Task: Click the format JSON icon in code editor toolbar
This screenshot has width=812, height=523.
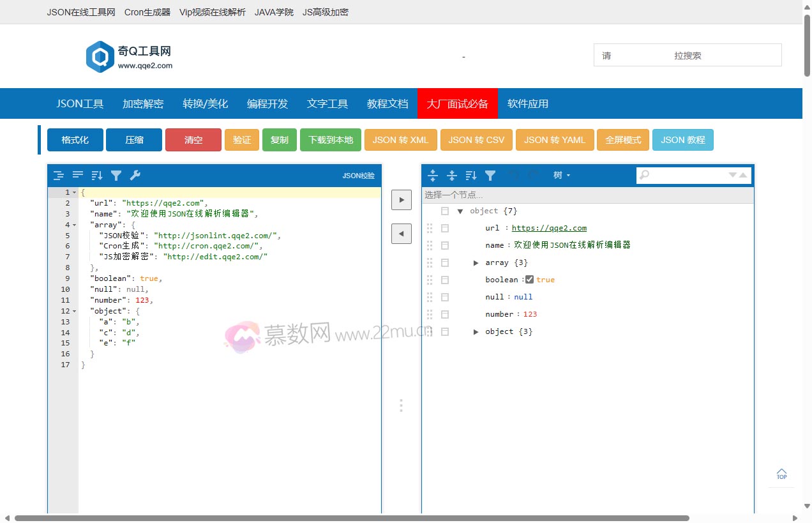Action: point(59,176)
